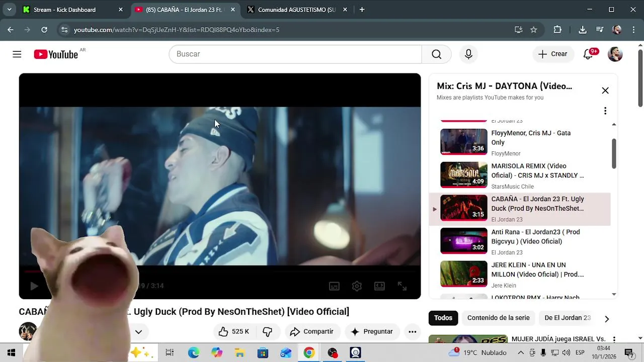Click the address bar URL
The image size is (644, 362).
(177, 30)
